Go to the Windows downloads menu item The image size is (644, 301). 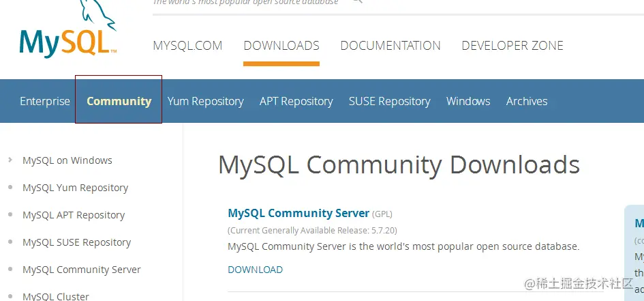468,101
